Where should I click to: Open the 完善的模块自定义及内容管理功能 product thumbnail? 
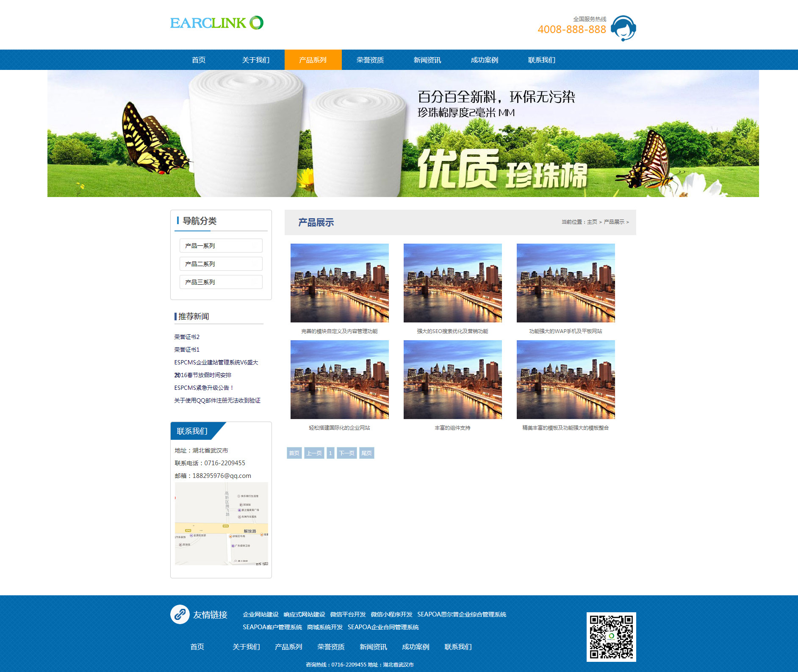coord(339,283)
